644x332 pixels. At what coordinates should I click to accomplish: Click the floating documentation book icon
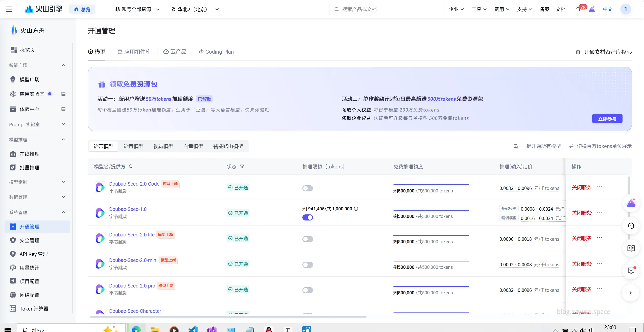coord(631,248)
